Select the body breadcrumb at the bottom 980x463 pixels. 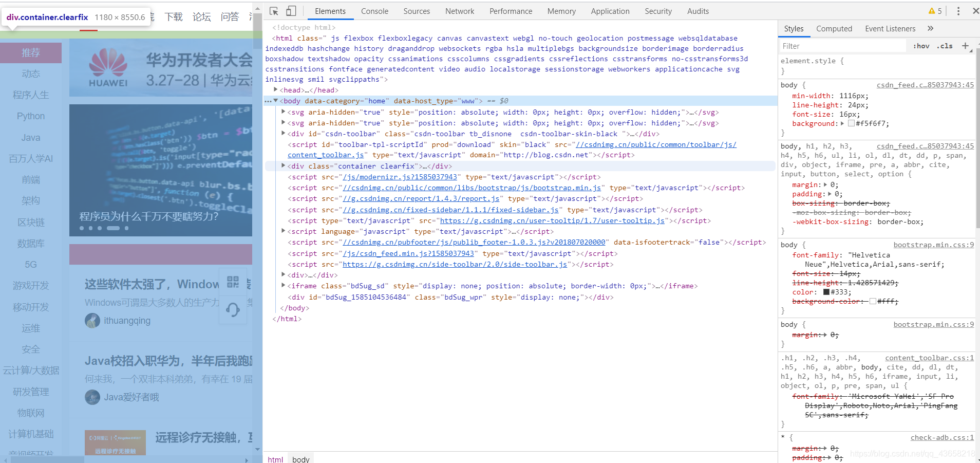pyautogui.click(x=301, y=459)
